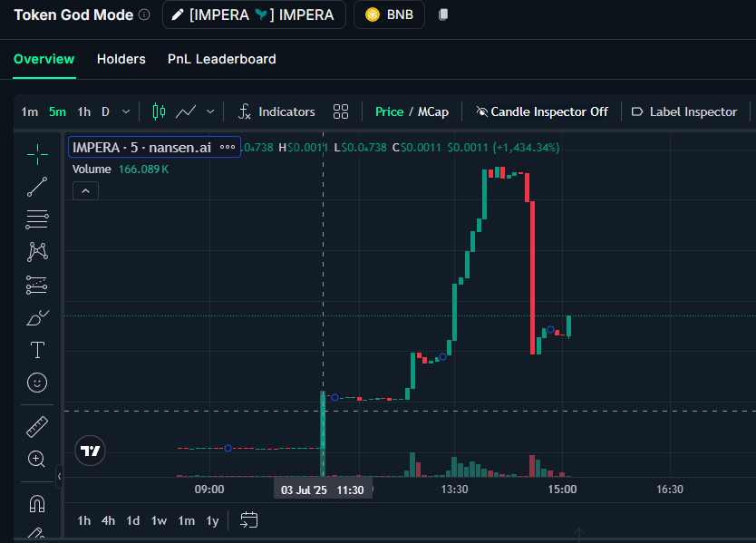
Task: Select the 5m timeframe
Action: point(57,112)
